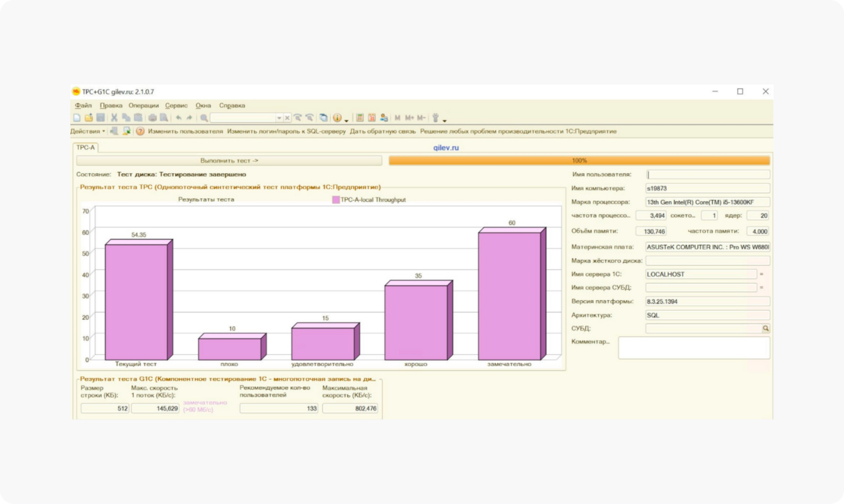Open the gilev.ru link
The height and width of the screenshot is (504, 844).
pyautogui.click(x=446, y=148)
